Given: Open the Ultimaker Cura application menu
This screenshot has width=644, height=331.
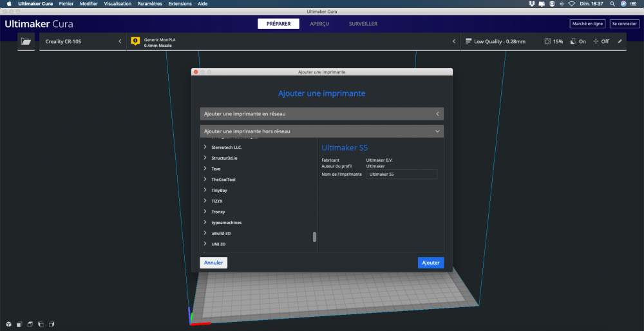Looking at the screenshot, I should pyautogui.click(x=35, y=4).
